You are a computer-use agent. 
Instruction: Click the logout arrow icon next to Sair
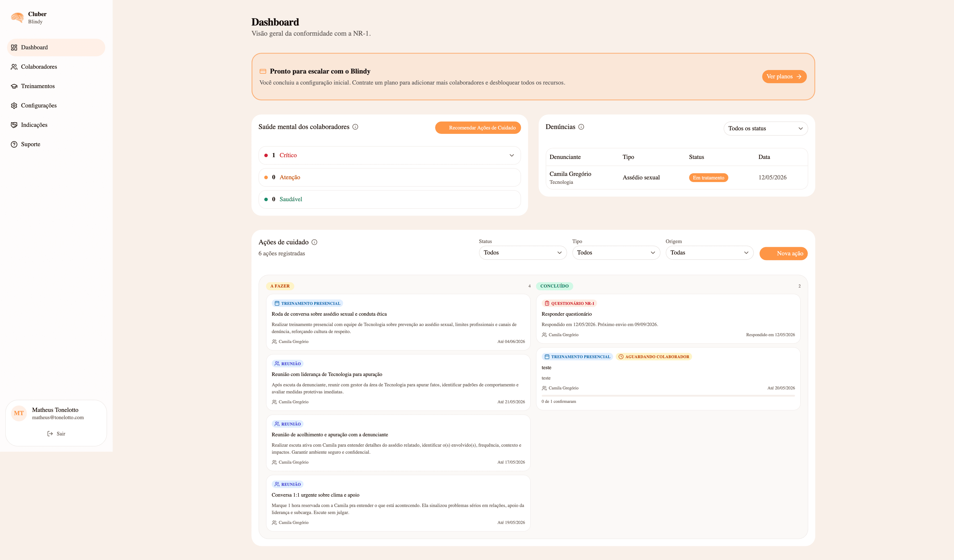[x=50, y=434]
